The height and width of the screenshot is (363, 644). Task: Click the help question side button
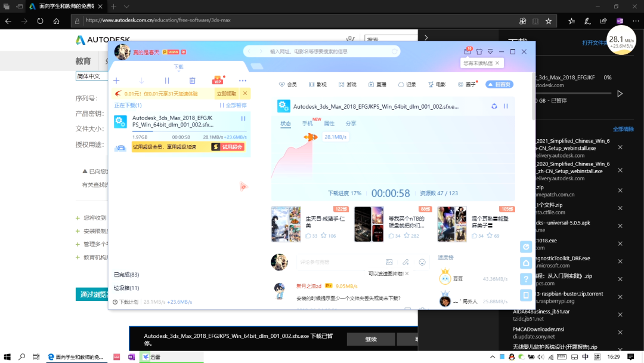[x=526, y=279]
